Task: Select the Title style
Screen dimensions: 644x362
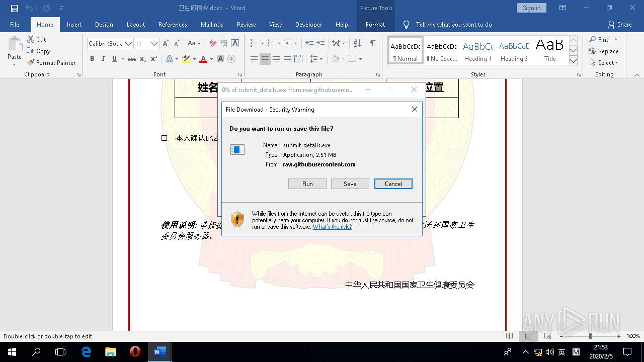Action: [x=550, y=51]
